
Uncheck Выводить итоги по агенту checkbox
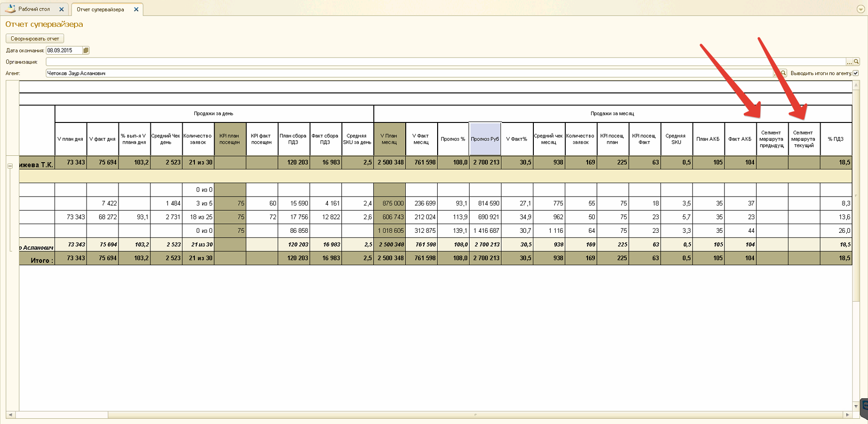pos(855,73)
